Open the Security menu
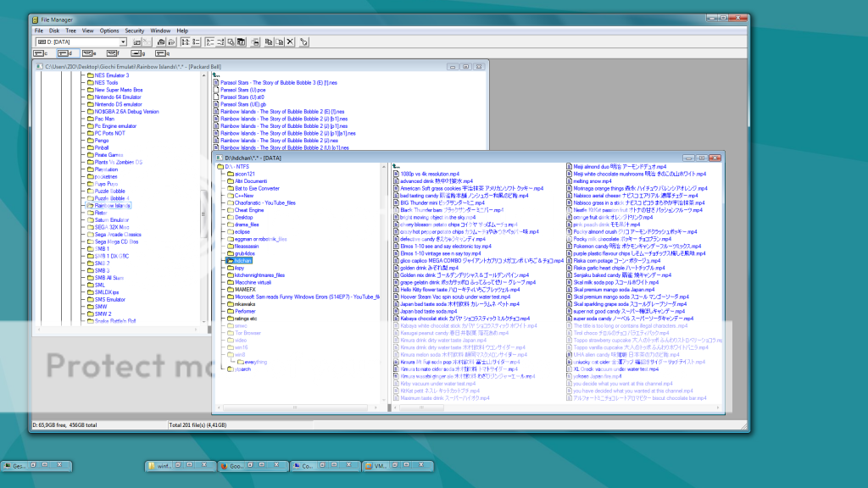Image resolution: width=868 pixels, height=488 pixels. click(x=135, y=30)
